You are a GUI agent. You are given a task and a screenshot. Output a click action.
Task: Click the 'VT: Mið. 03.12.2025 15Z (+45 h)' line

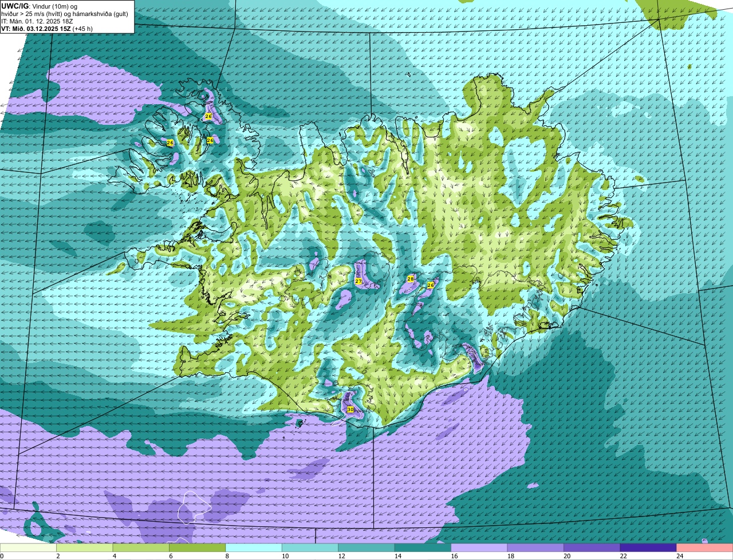pos(47,28)
